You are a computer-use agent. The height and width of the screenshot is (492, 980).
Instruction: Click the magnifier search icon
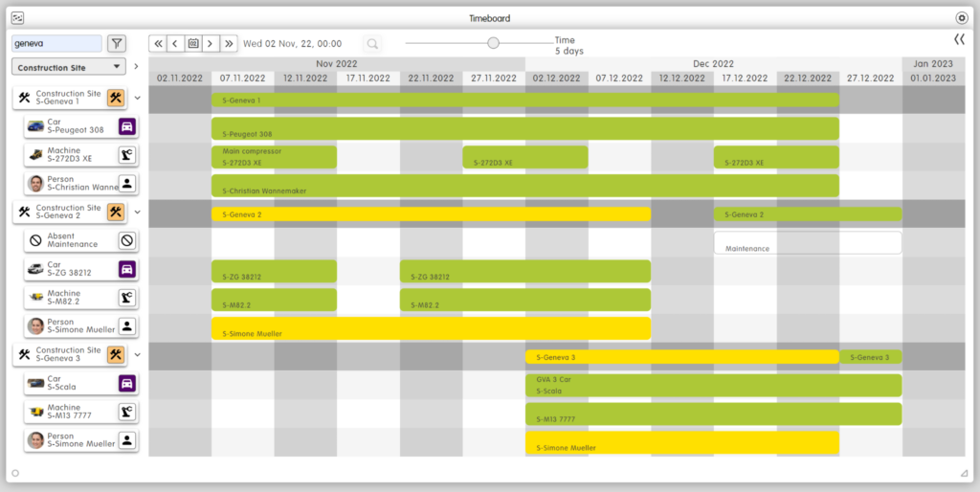pyautogui.click(x=371, y=43)
